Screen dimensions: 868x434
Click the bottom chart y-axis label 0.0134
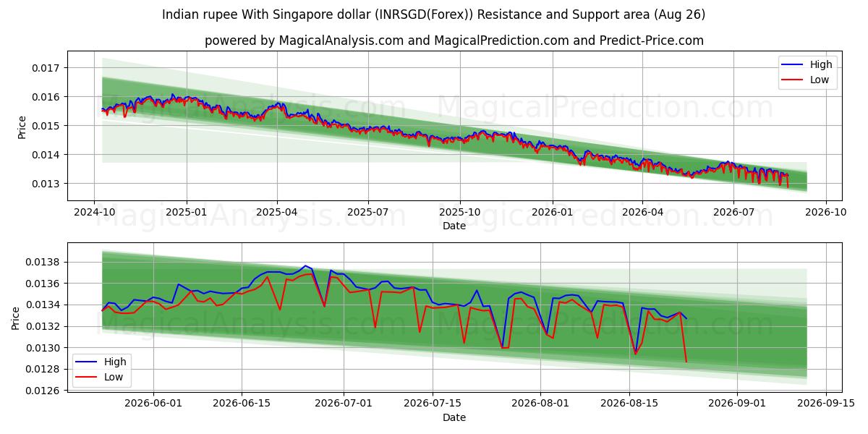pyautogui.click(x=43, y=305)
